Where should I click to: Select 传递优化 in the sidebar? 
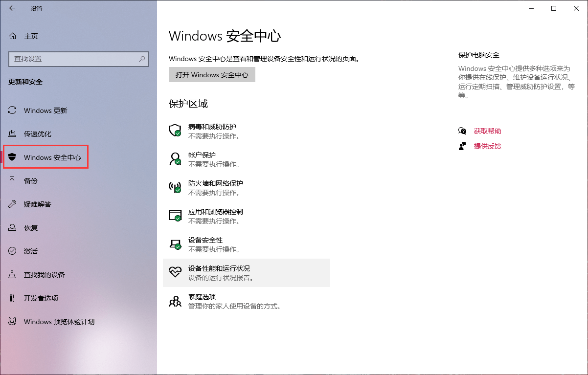coord(37,133)
